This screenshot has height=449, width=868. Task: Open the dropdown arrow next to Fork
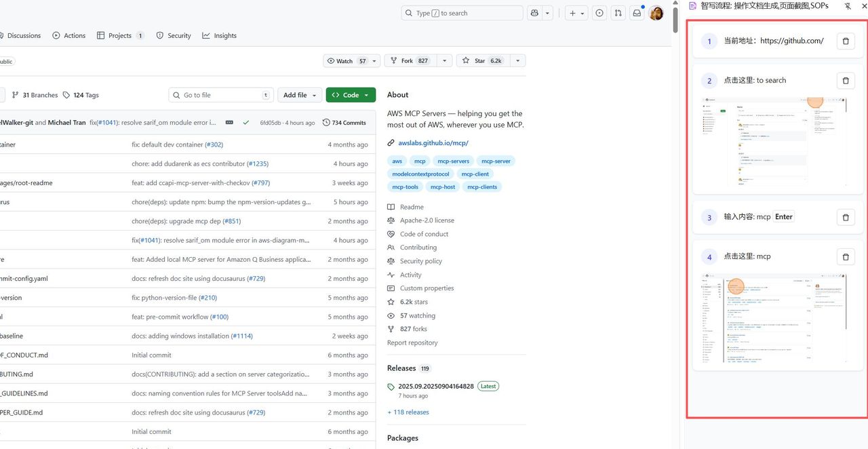pyautogui.click(x=445, y=61)
